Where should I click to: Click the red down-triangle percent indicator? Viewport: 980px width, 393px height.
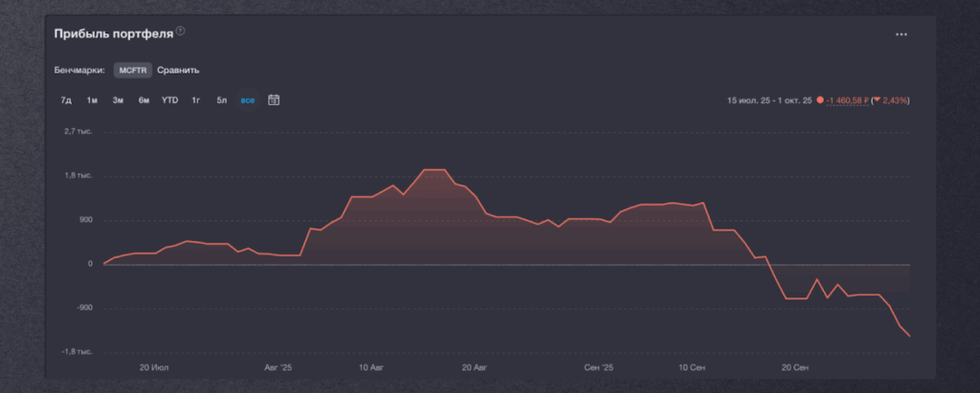[877, 99]
